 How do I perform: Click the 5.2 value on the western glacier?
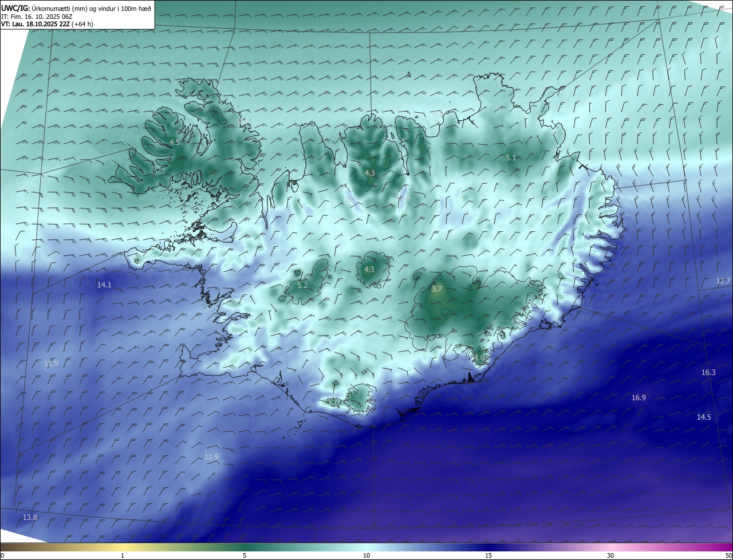[x=302, y=285]
